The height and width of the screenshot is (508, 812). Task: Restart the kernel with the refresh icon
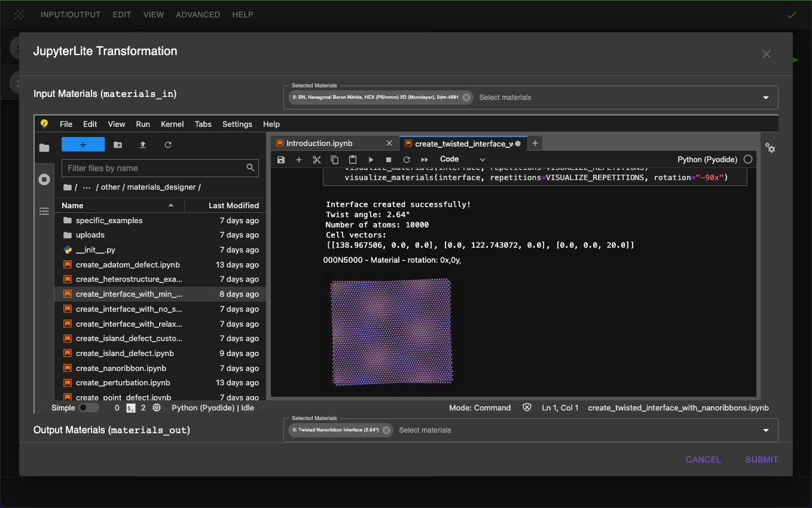[407, 160]
